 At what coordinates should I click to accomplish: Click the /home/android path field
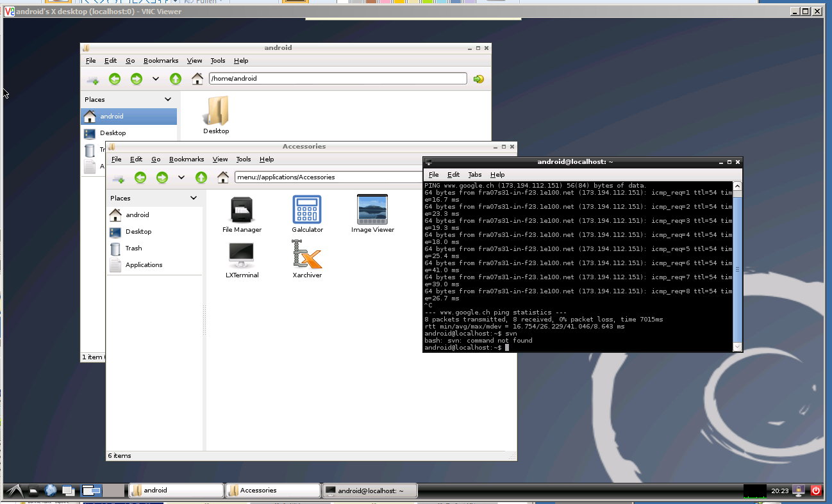pos(338,79)
